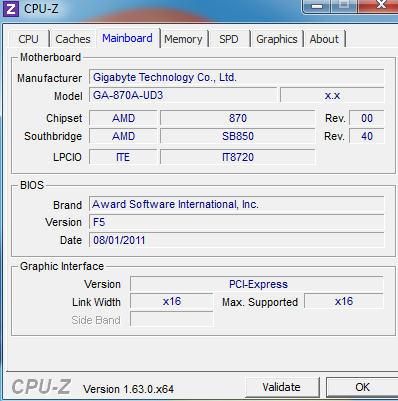Go to the Memory tab
Image resolution: width=398 pixels, height=401 pixels.
coord(183,39)
